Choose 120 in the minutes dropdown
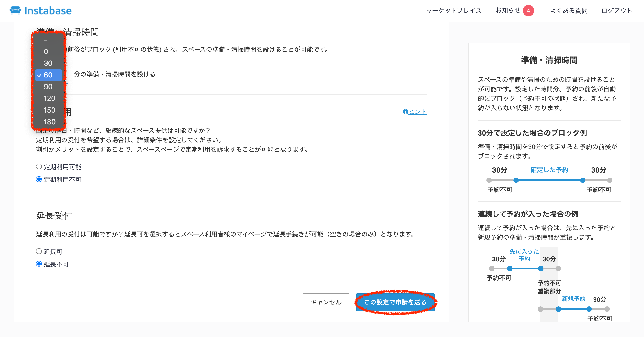This screenshot has width=644, height=337. [x=49, y=98]
